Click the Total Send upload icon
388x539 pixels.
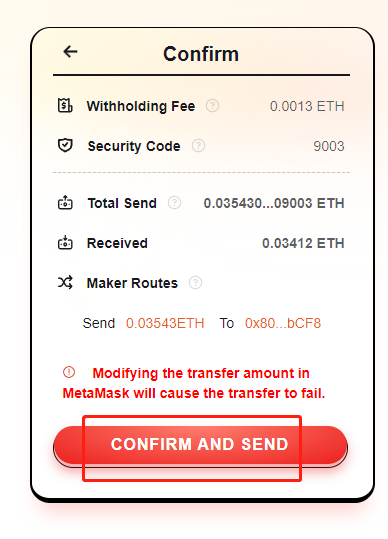click(65, 203)
